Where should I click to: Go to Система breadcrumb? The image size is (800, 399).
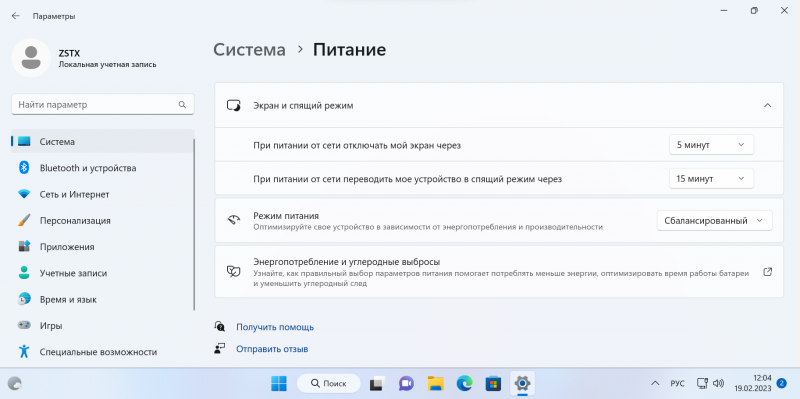249,49
